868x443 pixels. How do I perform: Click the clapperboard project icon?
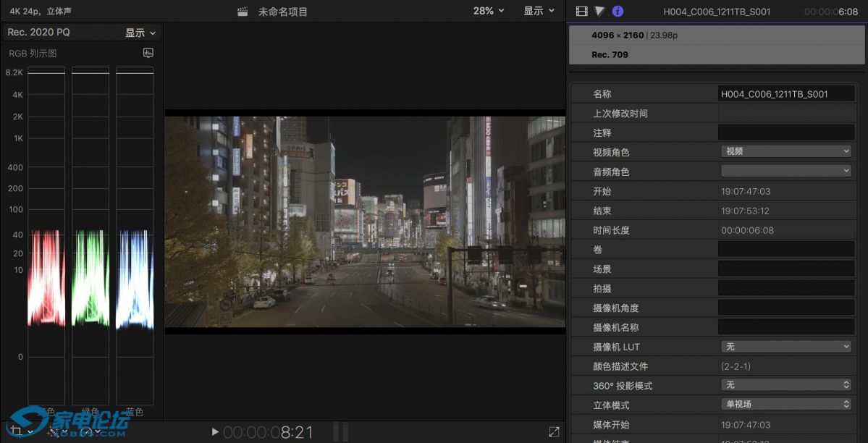click(243, 12)
